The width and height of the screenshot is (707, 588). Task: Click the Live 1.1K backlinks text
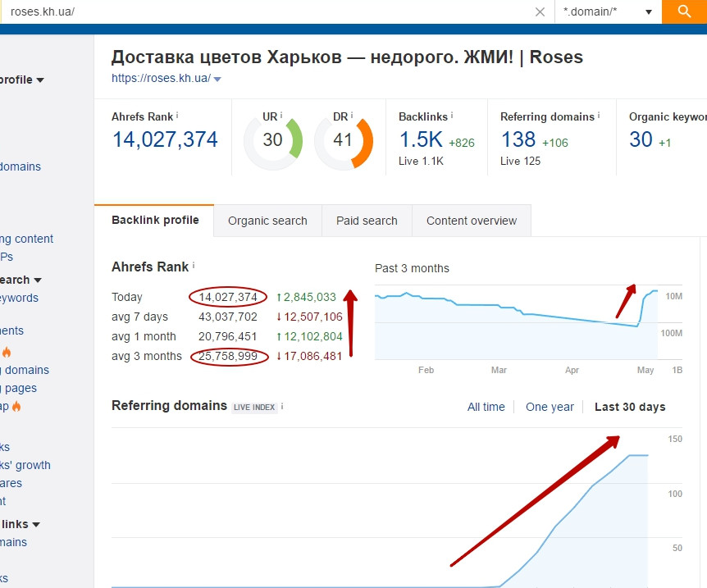point(421,161)
